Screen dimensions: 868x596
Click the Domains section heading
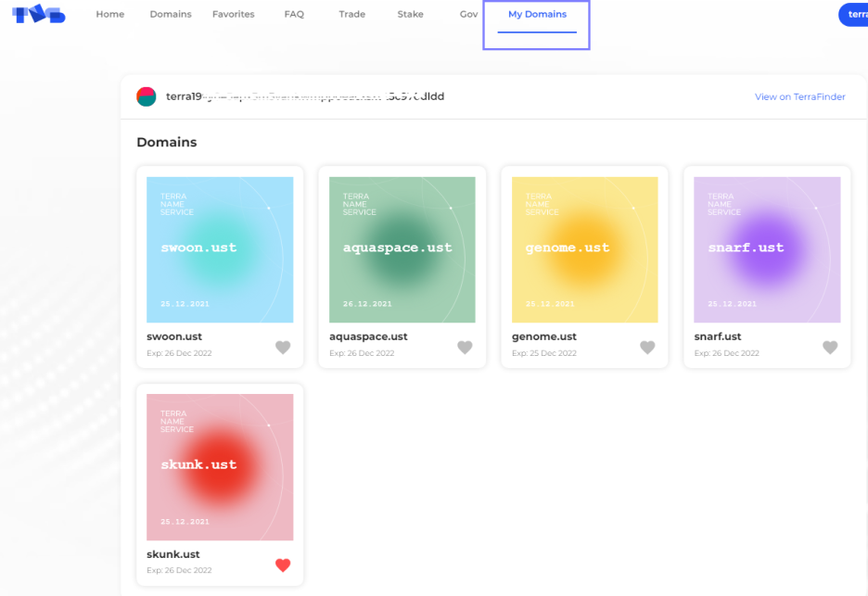coord(167,142)
